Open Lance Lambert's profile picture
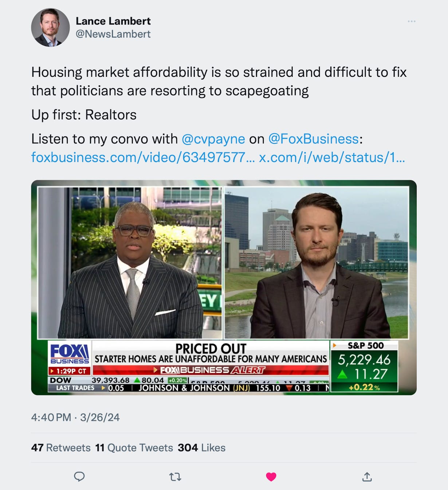 pyautogui.click(x=50, y=27)
